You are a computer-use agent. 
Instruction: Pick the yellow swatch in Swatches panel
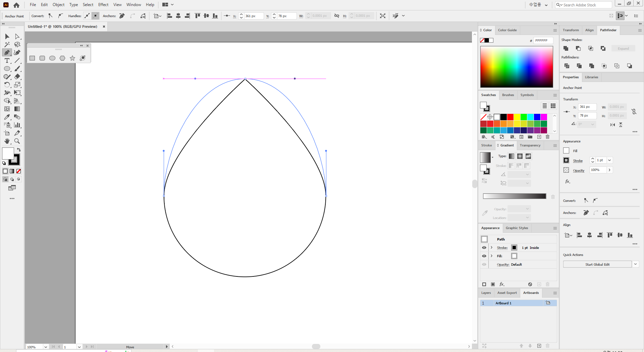point(517,117)
